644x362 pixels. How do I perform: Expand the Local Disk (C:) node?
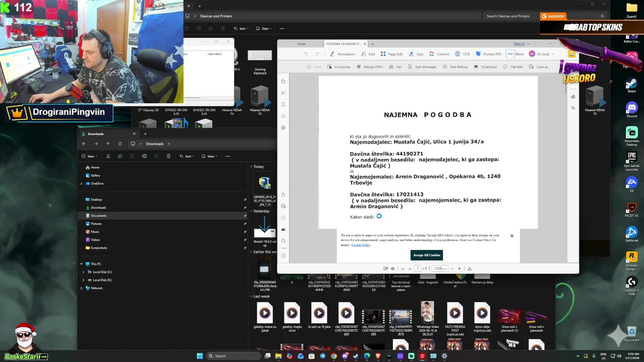[x=84, y=272]
